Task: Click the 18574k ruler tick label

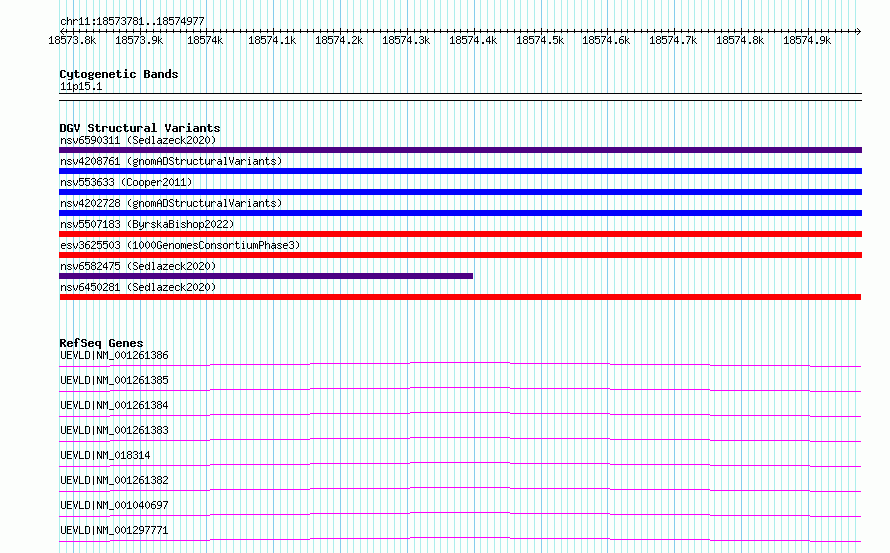Action: pos(205,40)
